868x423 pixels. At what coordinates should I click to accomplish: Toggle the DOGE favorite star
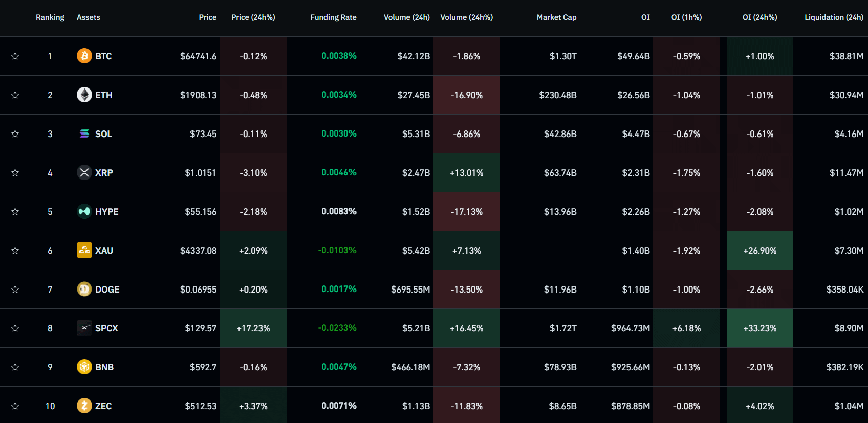coord(15,290)
